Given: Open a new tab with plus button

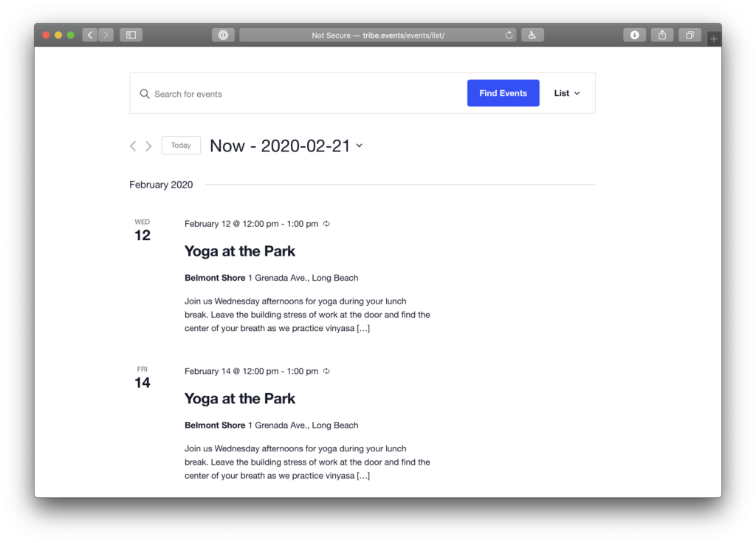Looking at the screenshot, I should pos(714,38).
